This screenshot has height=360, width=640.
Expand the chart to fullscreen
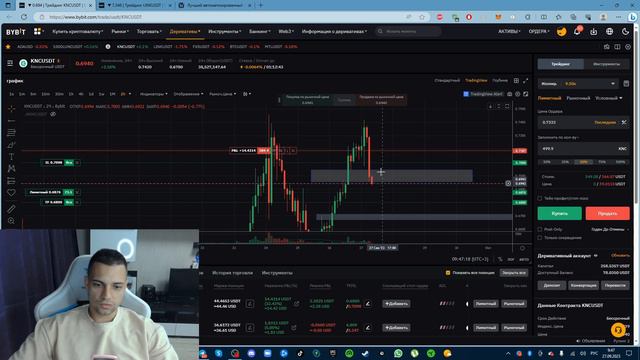click(526, 94)
